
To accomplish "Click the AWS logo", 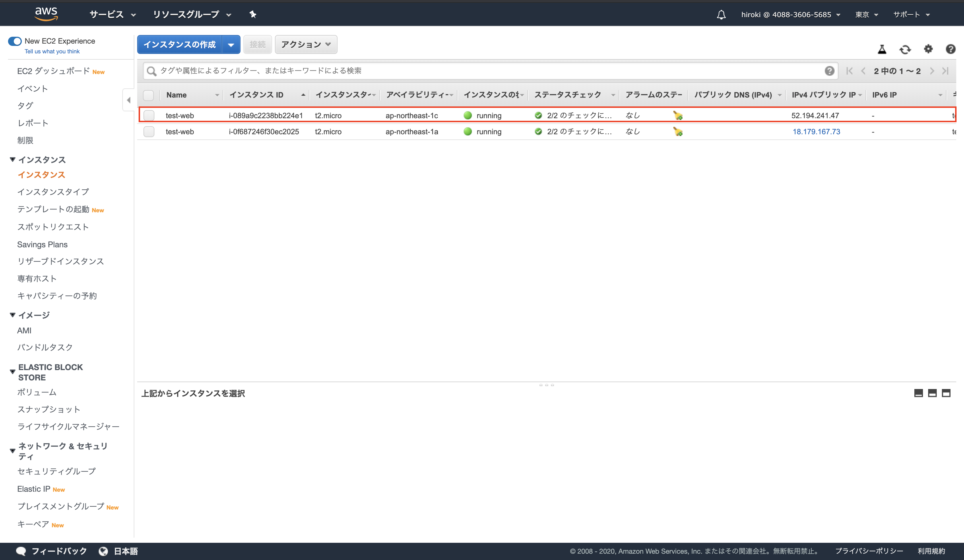I will (46, 13).
